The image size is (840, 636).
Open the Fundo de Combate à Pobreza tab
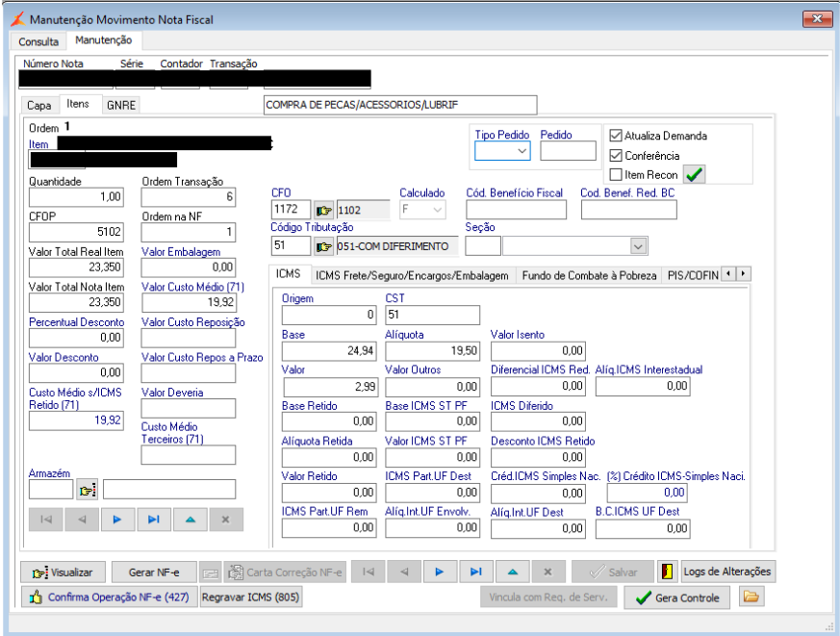tap(591, 275)
